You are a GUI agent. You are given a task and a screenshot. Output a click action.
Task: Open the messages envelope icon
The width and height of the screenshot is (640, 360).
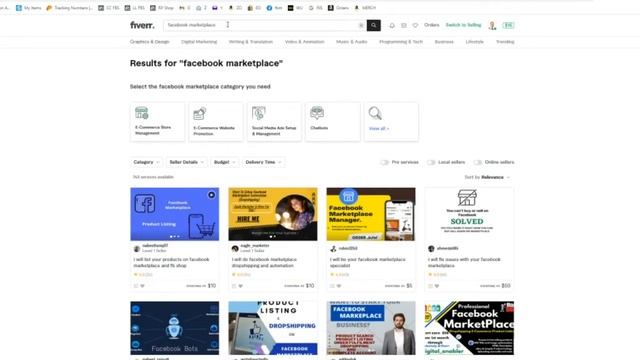404,25
